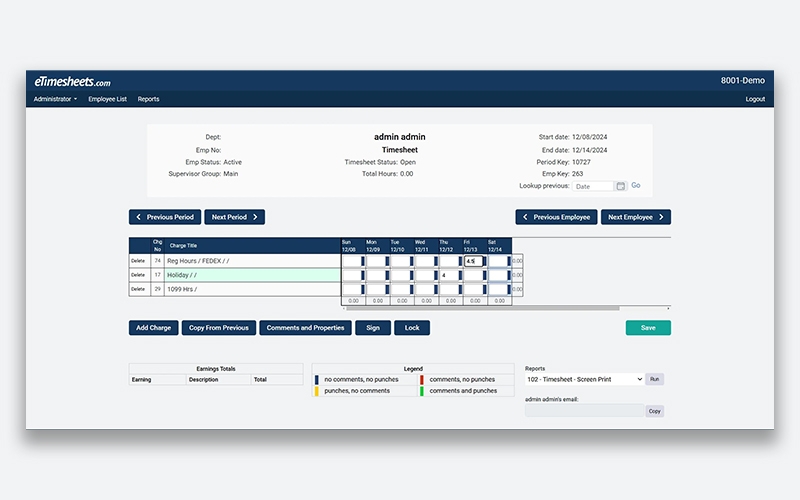Save the timesheet with the green Save button
The width and height of the screenshot is (800, 500).
pos(648,328)
